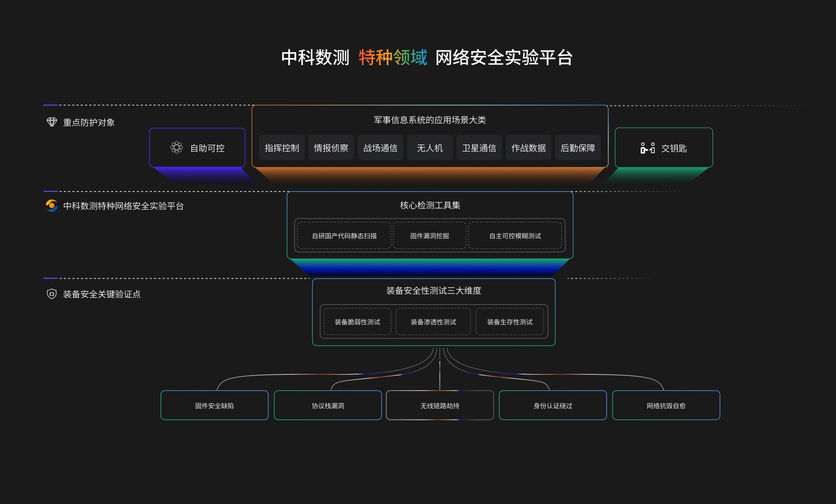Click the diamond icon beside 重点防护对象
This screenshot has width=836, height=504.
[52, 122]
